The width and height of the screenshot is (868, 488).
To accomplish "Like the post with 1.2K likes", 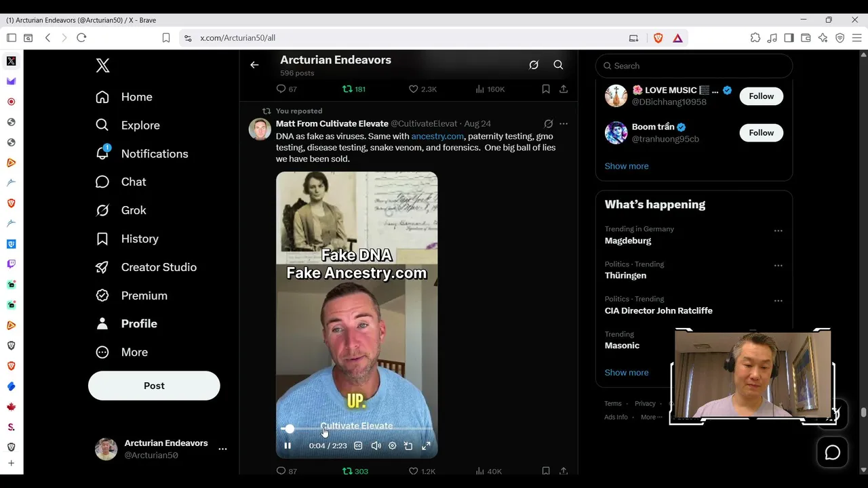I will click(x=422, y=471).
